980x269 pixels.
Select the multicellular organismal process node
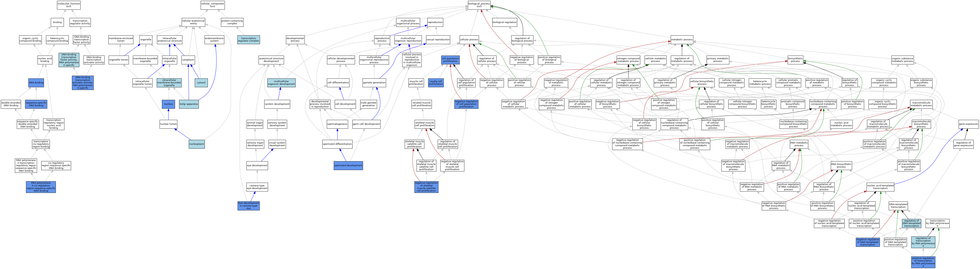[x=408, y=22]
